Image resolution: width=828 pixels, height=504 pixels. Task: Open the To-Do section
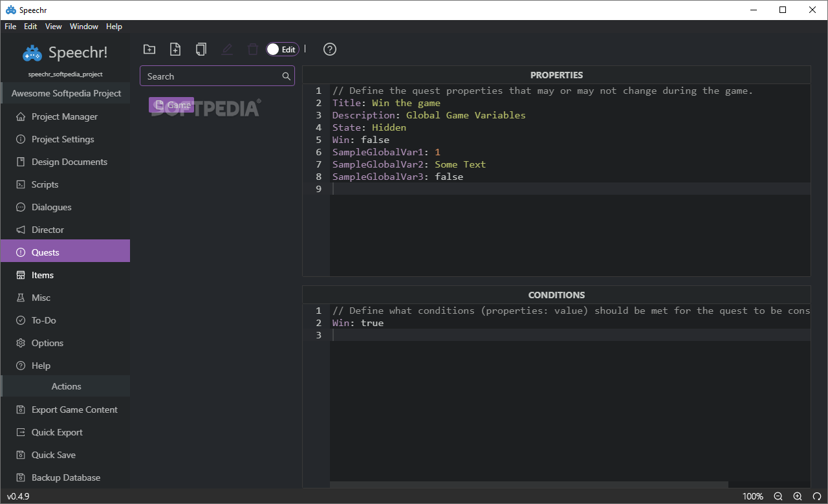click(x=65, y=320)
